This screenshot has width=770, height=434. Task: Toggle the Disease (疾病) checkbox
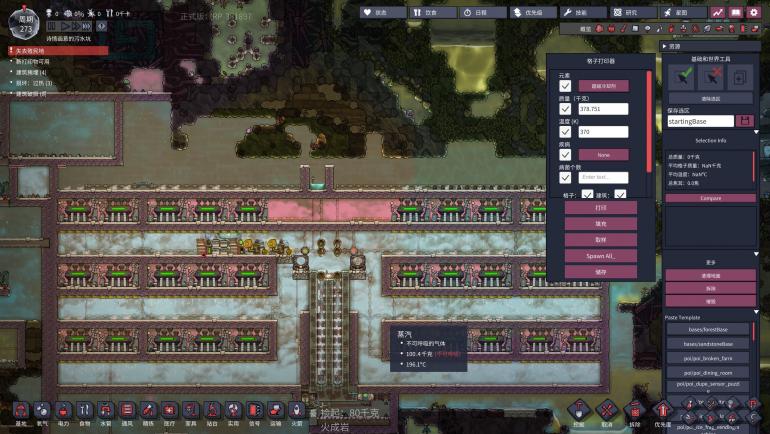565,155
